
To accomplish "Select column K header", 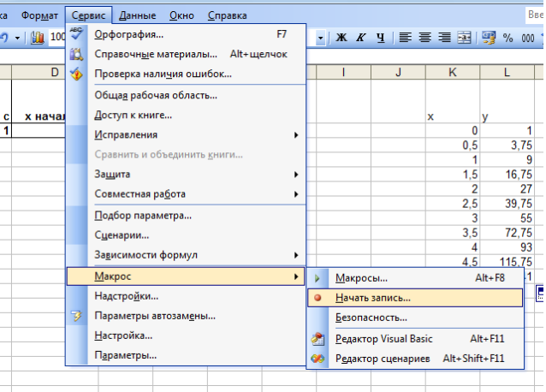I will (x=453, y=72).
